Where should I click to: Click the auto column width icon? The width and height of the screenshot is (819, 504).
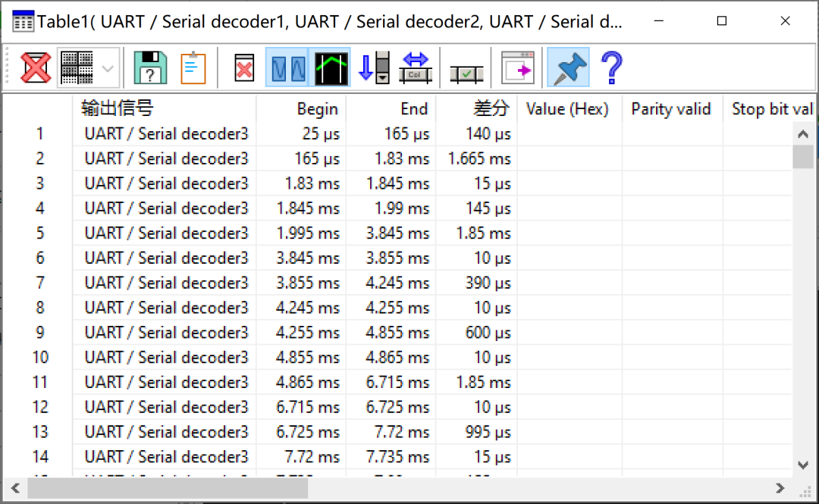point(416,67)
